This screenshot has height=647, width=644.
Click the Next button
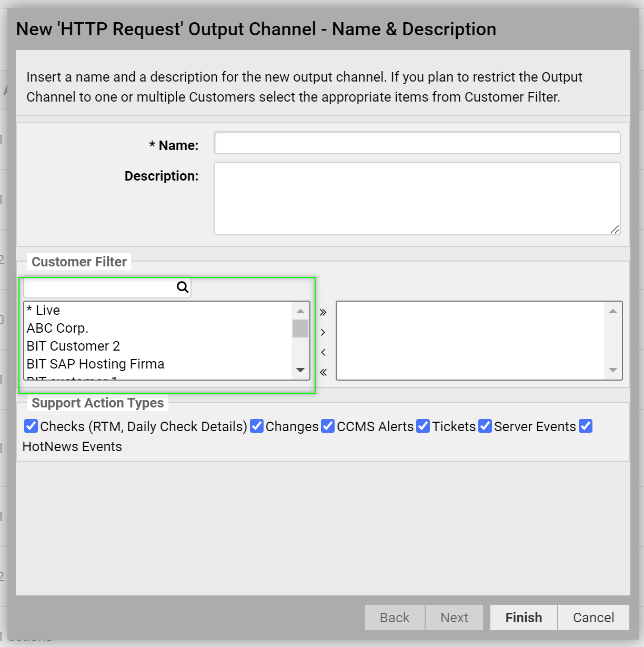point(454,617)
